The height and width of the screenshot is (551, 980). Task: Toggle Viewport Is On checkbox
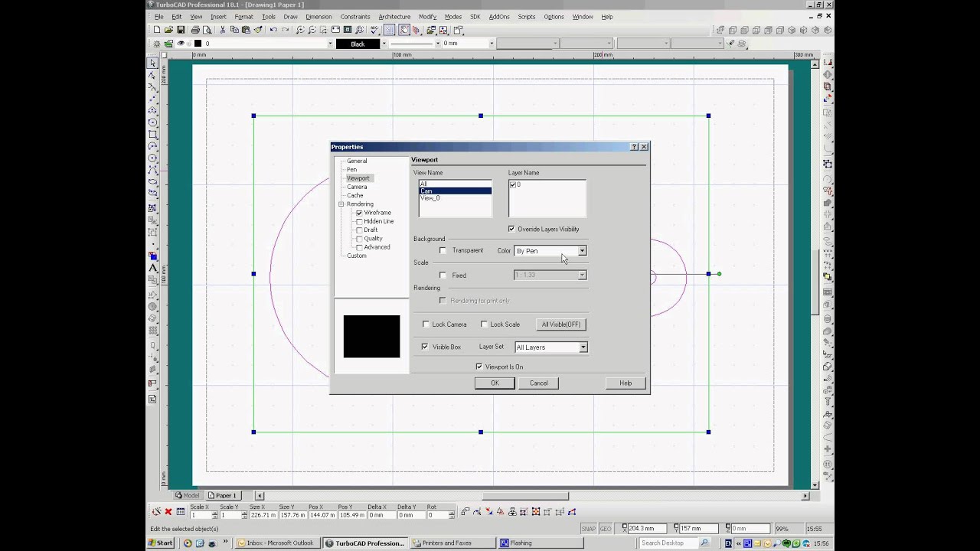(479, 367)
